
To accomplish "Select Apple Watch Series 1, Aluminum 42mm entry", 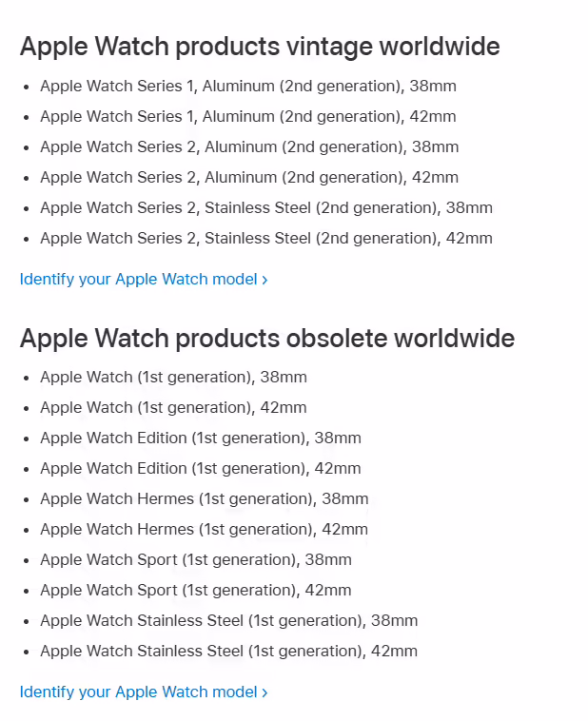I will (x=248, y=117).
